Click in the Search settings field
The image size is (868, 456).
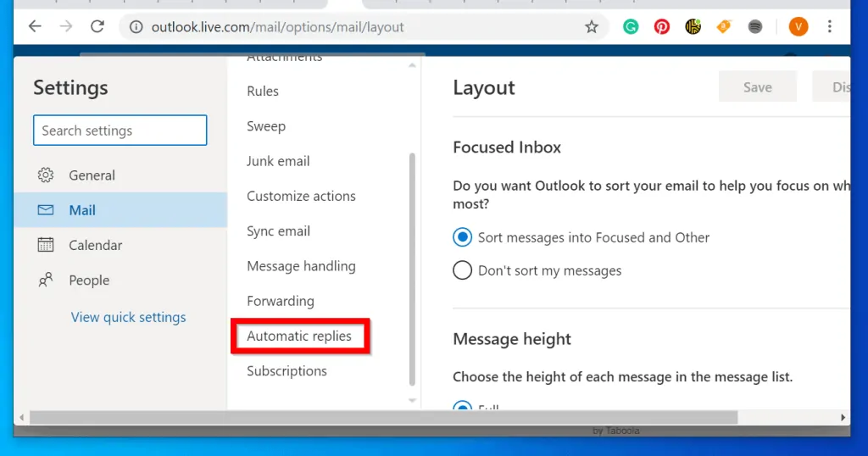coord(120,130)
